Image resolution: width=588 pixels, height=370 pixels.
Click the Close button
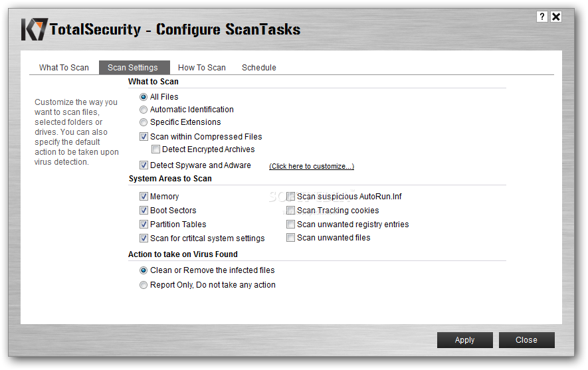(x=526, y=340)
